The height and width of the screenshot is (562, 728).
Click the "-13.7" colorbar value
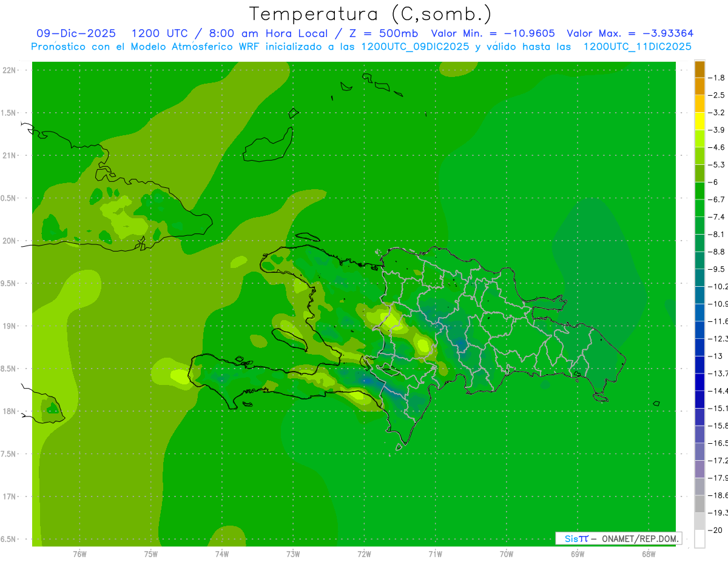pos(718,373)
